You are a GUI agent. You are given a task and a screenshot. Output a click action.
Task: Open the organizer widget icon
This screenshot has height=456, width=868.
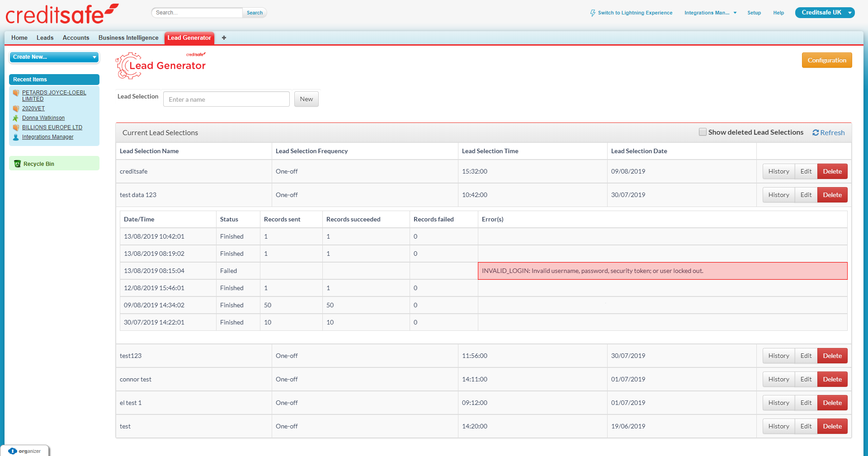click(x=13, y=451)
